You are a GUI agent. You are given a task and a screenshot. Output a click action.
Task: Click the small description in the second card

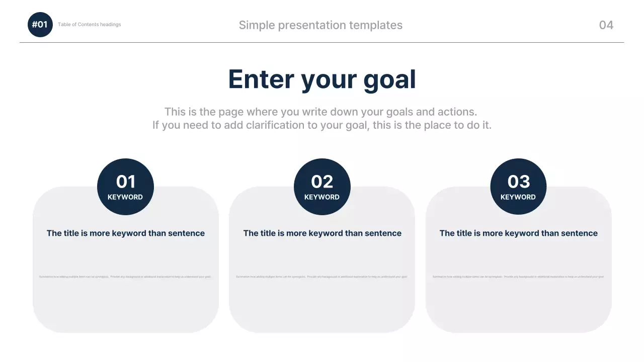pyautogui.click(x=321, y=277)
